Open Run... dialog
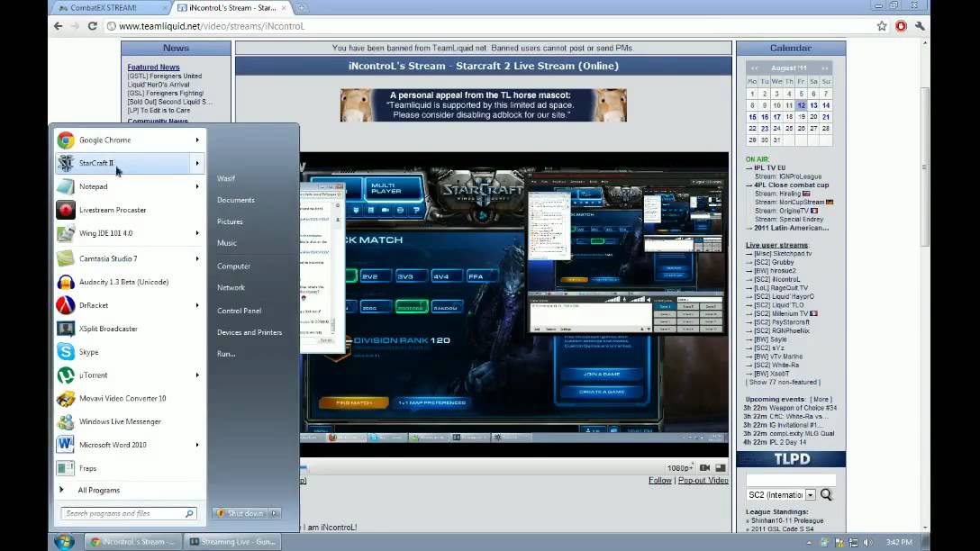The image size is (980, 551). point(226,354)
